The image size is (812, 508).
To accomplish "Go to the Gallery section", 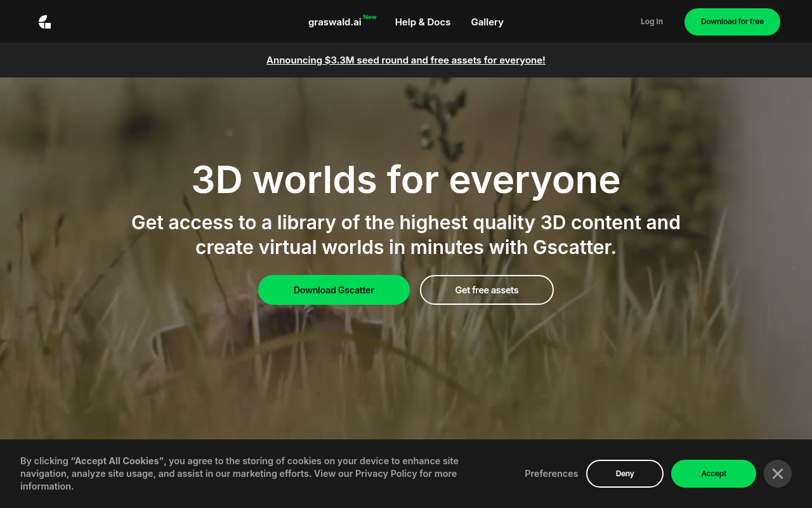I will click(x=487, y=22).
